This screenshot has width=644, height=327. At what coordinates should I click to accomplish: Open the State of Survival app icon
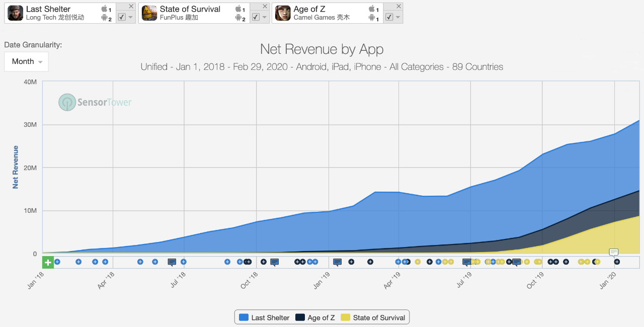[x=149, y=13]
